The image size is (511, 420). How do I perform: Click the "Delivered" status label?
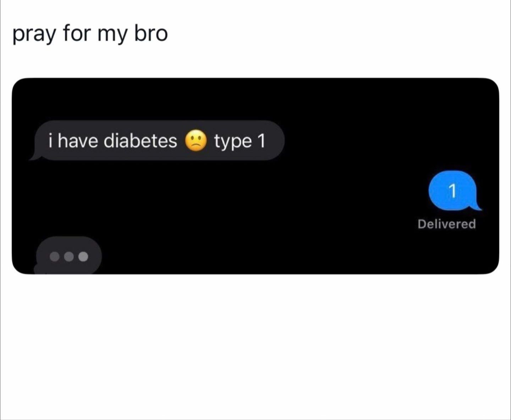[446, 224]
